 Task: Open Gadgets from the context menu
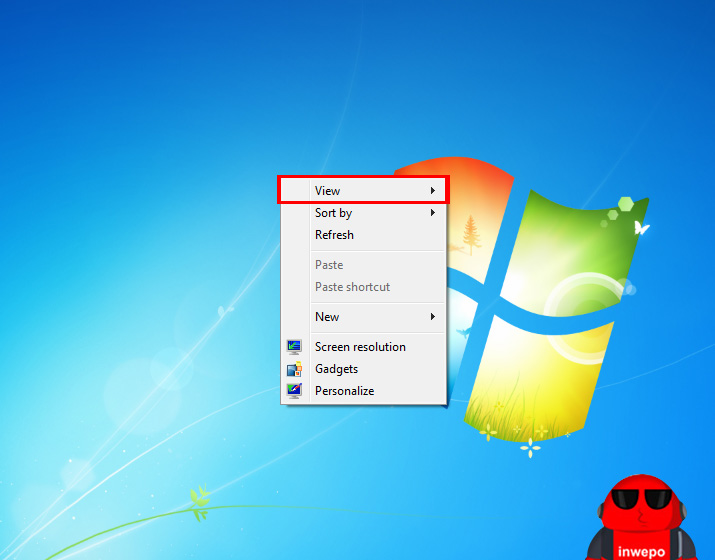pyautogui.click(x=363, y=369)
